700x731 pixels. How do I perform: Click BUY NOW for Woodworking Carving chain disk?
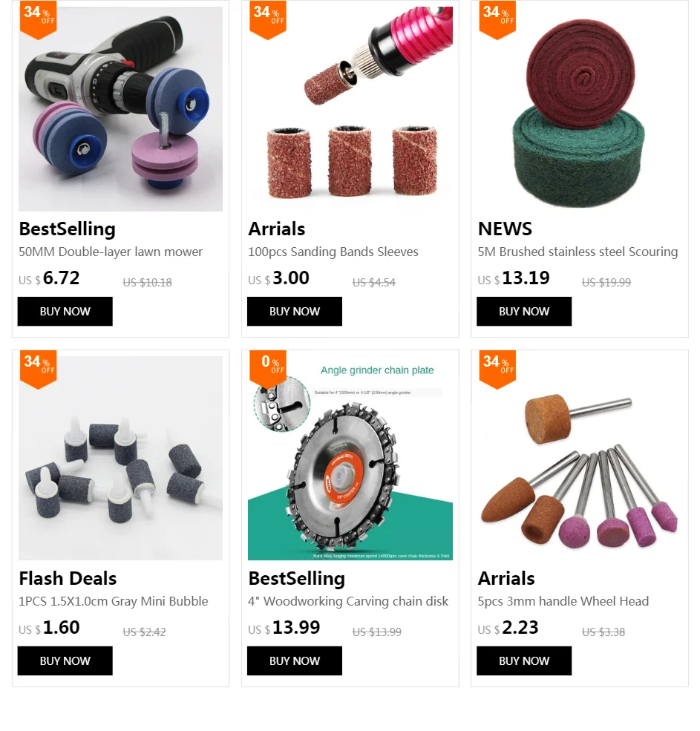pos(294,660)
